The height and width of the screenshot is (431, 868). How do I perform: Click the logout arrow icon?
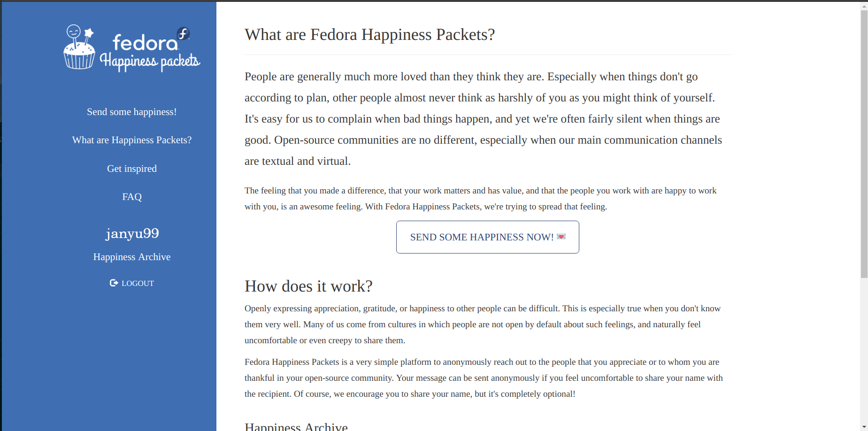(x=114, y=283)
